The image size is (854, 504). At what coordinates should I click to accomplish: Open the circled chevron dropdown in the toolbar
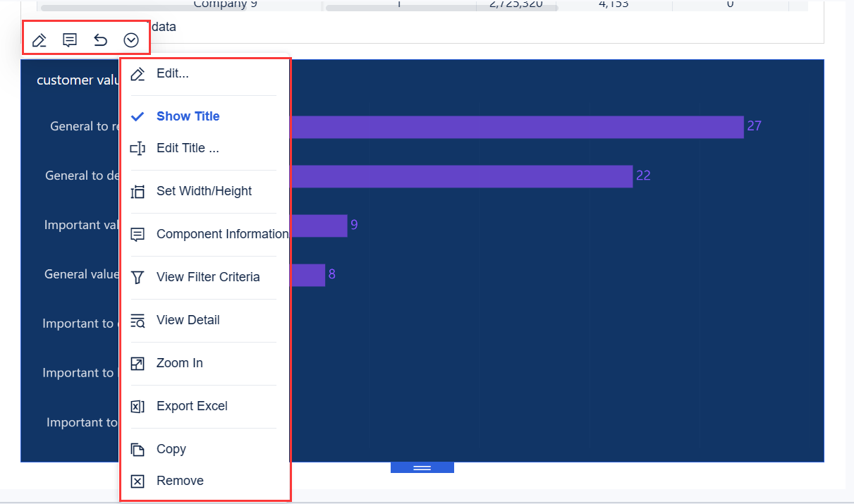(x=130, y=40)
